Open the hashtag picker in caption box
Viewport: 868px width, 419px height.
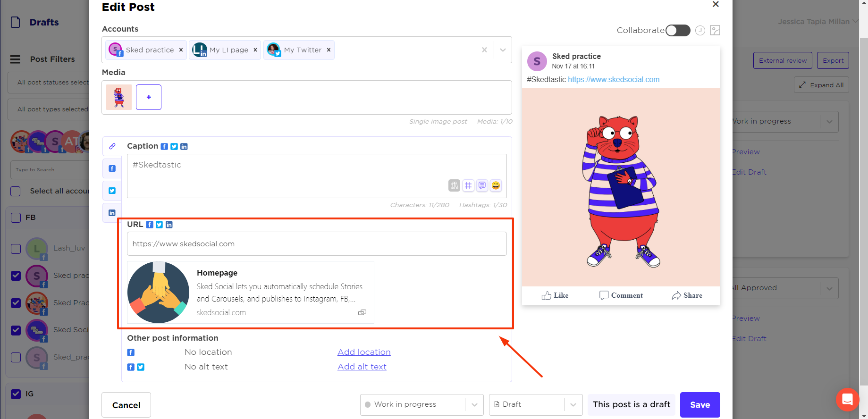[x=468, y=185]
